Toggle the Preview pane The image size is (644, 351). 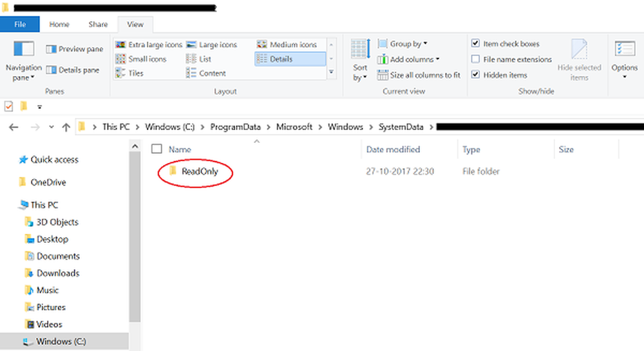[x=74, y=49]
